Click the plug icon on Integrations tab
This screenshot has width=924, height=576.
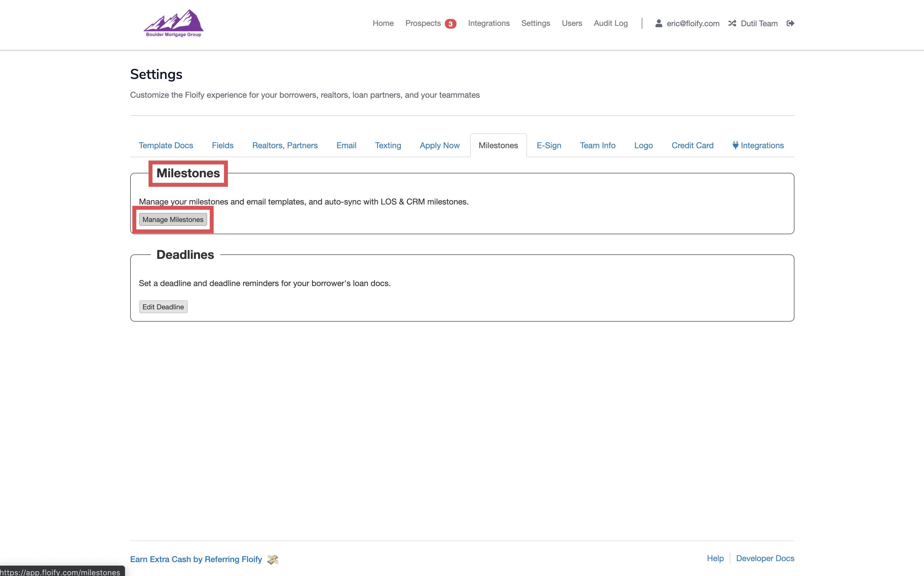735,145
